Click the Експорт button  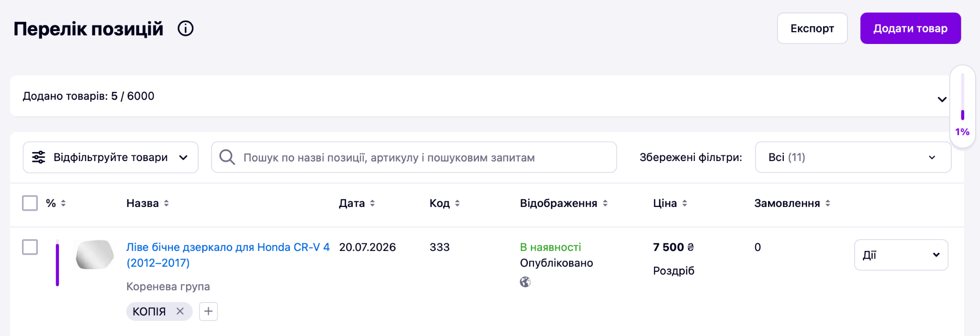(812, 28)
